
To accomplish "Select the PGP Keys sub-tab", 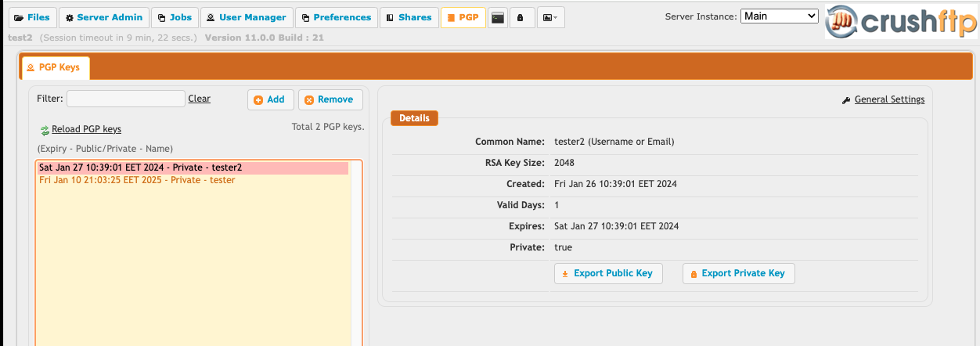I will coord(55,68).
